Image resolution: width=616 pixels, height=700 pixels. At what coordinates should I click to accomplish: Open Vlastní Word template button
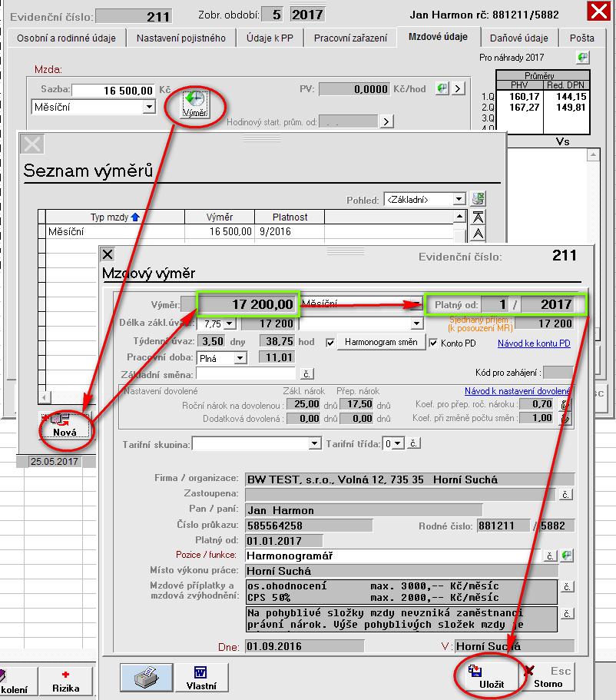pos(201,677)
